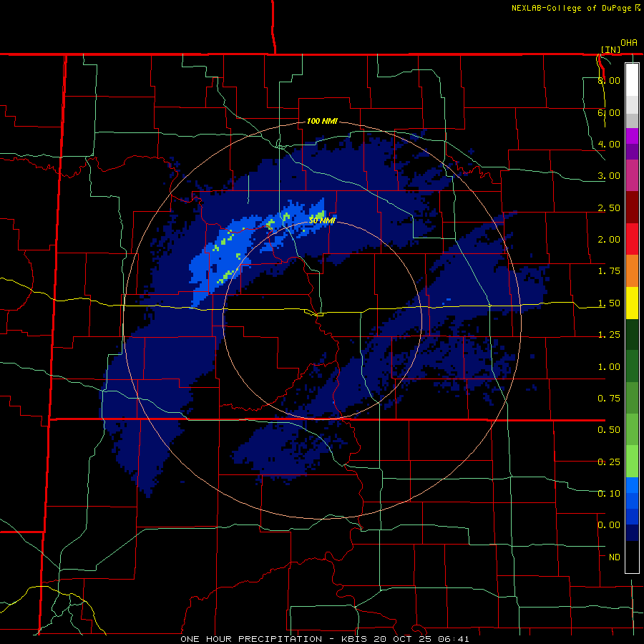Click the 1.75 legend value
The width and height of the screenshot is (644, 644).
pos(609,271)
